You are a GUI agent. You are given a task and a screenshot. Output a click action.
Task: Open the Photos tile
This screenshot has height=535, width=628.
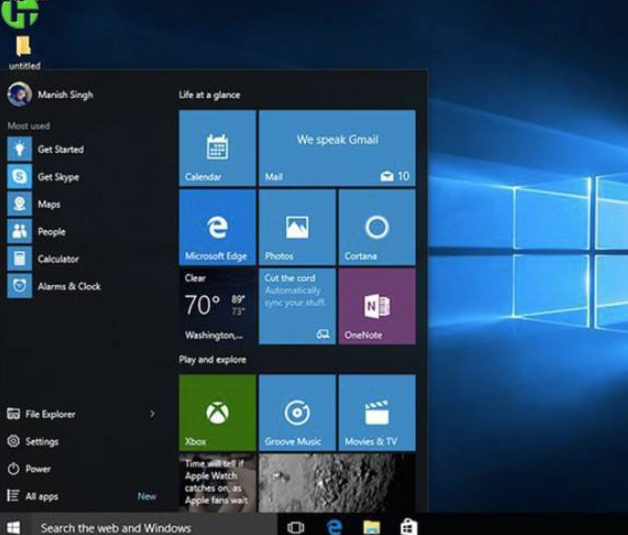coord(297,227)
